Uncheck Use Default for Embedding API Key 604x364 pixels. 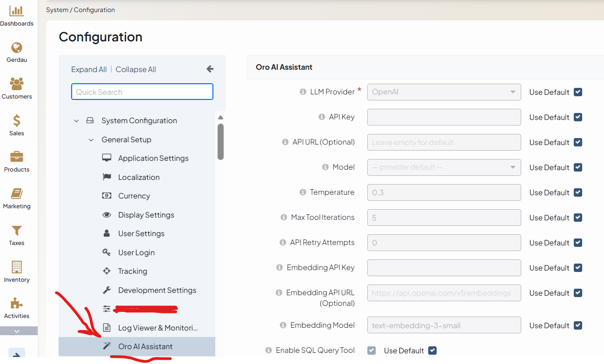pos(578,268)
